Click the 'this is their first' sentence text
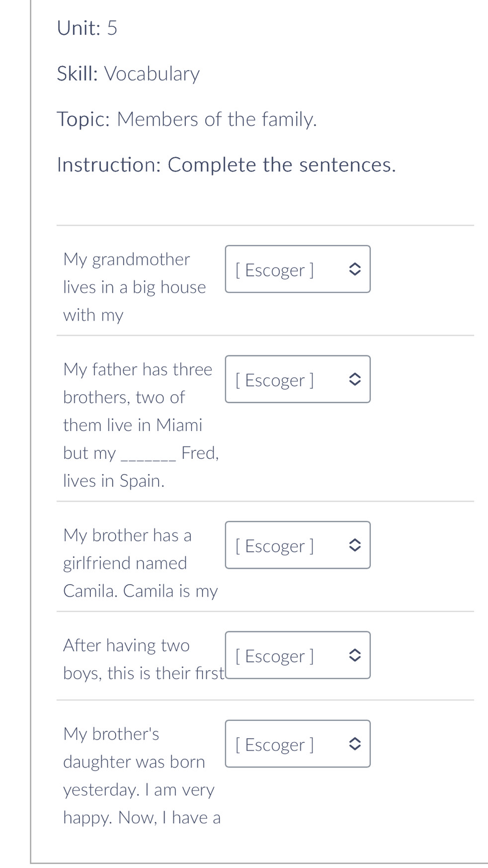 point(143,673)
